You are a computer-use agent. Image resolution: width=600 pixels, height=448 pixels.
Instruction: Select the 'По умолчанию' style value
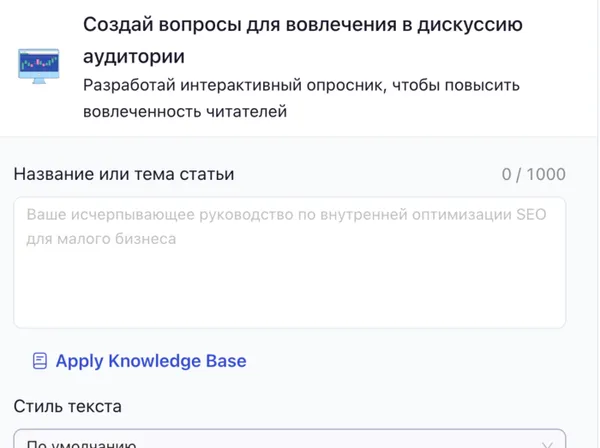83,442
